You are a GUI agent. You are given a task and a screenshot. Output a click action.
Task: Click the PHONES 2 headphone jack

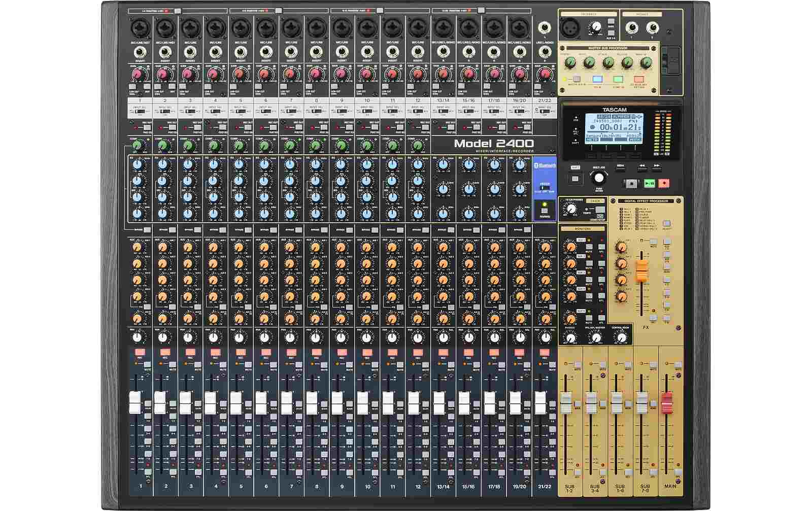click(653, 28)
